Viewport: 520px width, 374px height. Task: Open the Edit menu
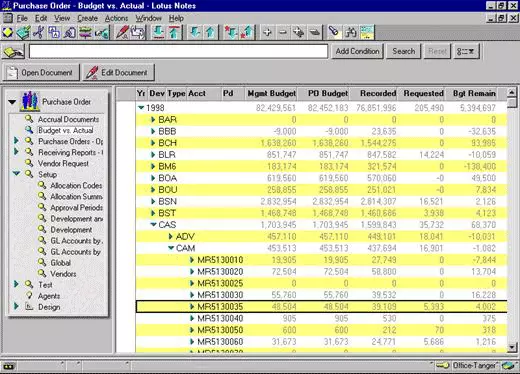(x=41, y=18)
